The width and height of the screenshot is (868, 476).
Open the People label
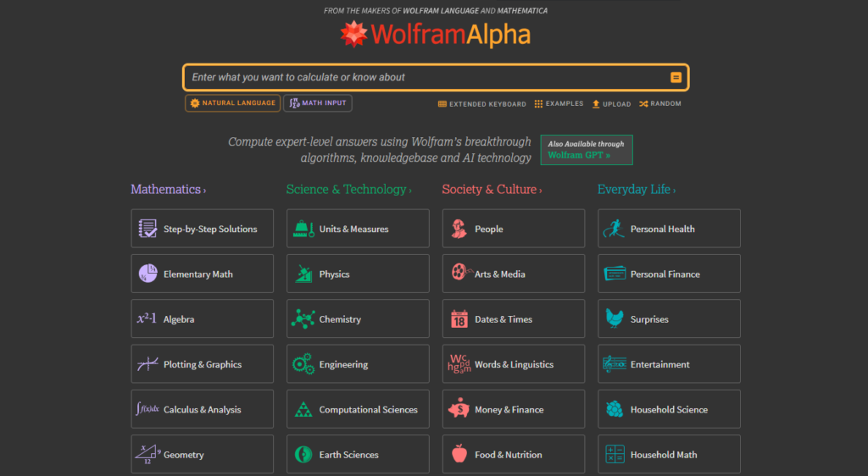(489, 229)
